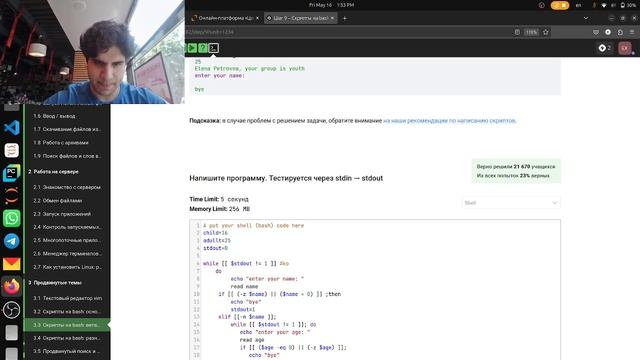Open lesson '2.6 Менеджер терминалов...'

[x=67, y=253]
